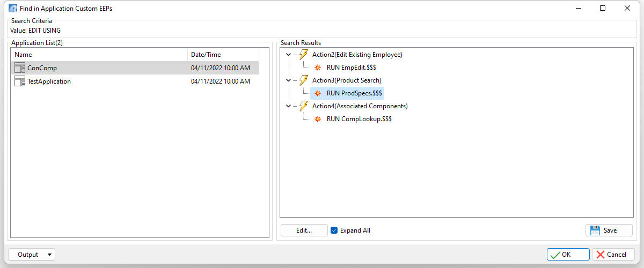Save the search results

(x=609, y=230)
